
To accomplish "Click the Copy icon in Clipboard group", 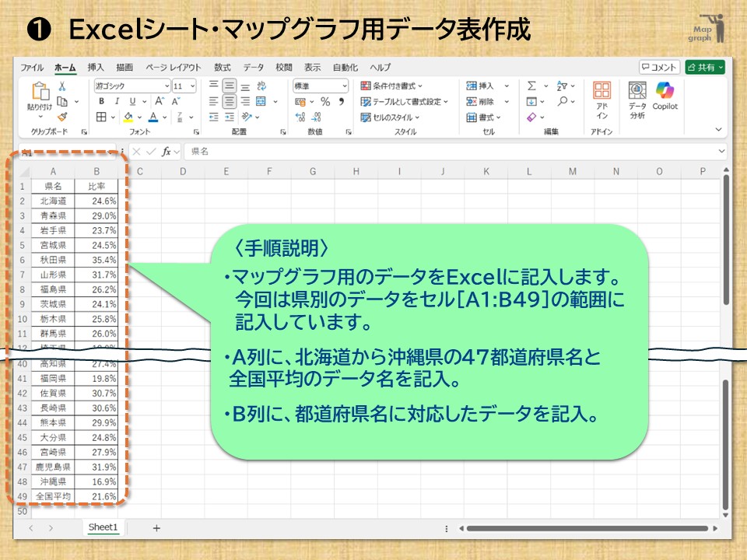I will pyautogui.click(x=62, y=101).
